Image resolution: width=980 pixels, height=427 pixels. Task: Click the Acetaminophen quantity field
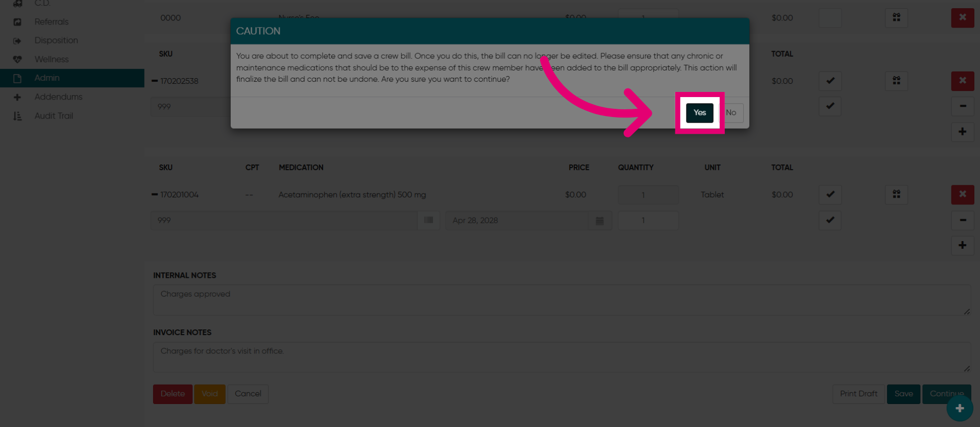point(648,195)
